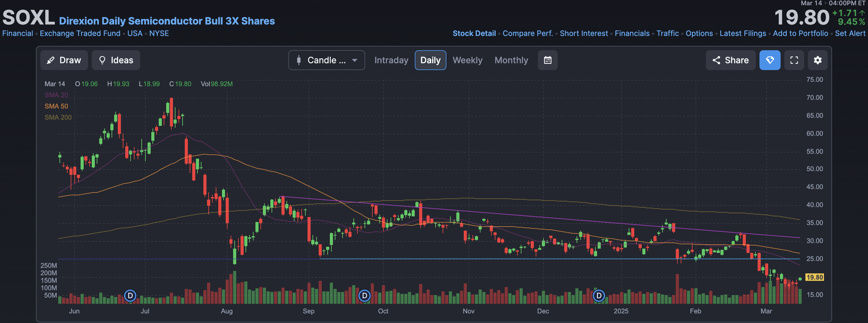Open the calendar date range picker
This screenshot has height=323, width=868.
click(x=547, y=60)
